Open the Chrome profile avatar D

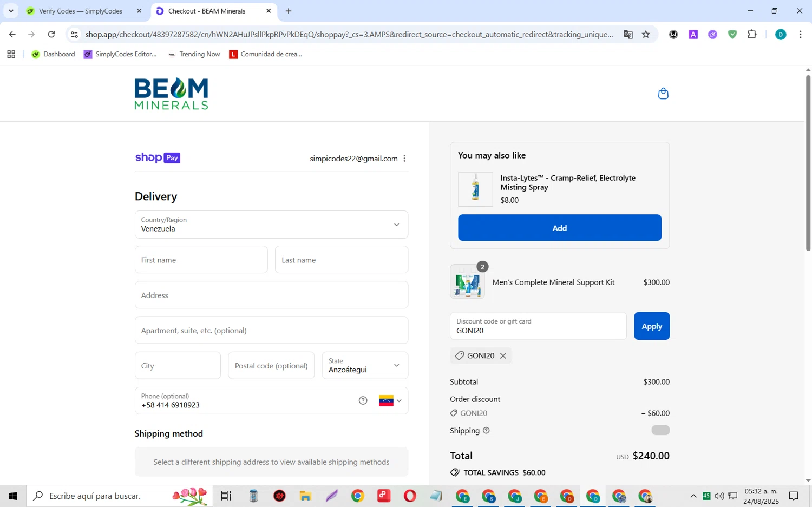[x=781, y=35]
